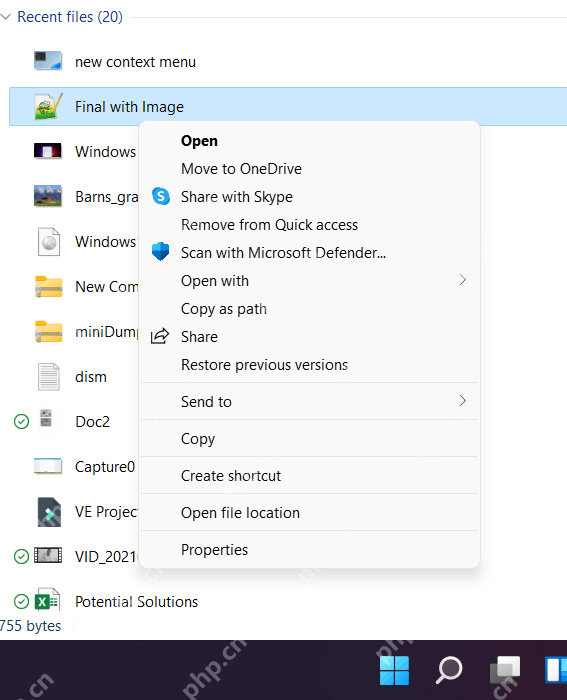The image size is (567, 700).
Task: Select the VID_2021 file name
Action: coord(107,557)
